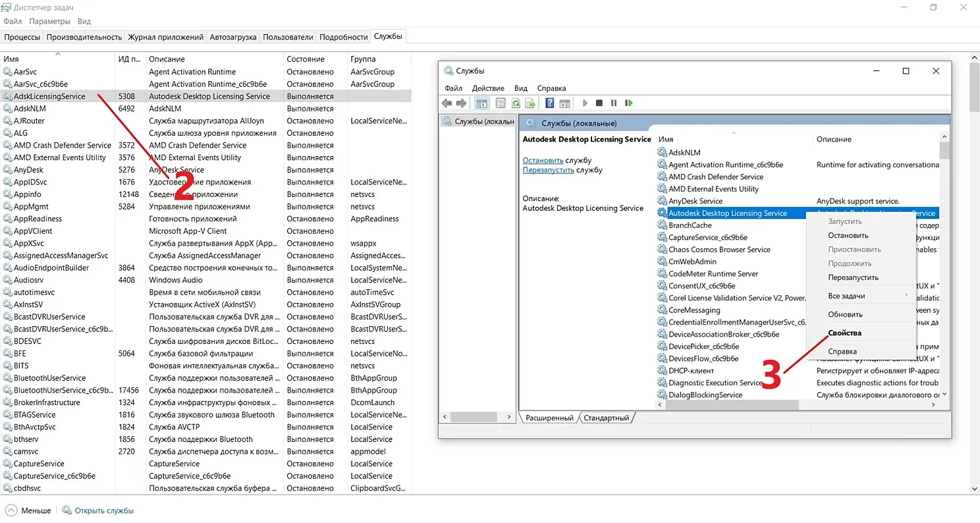
Task: Click the Back arrow in Services toolbar
Action: [x=447, y=103]
